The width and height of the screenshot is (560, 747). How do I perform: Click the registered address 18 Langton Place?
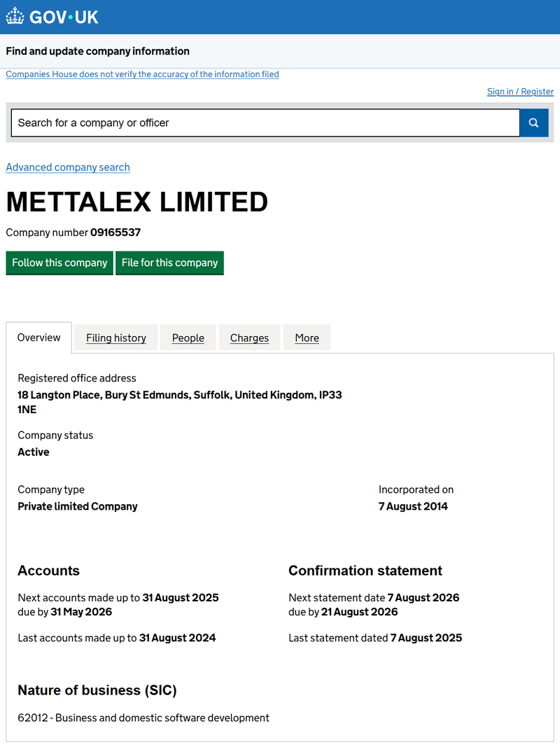[179, 402]
